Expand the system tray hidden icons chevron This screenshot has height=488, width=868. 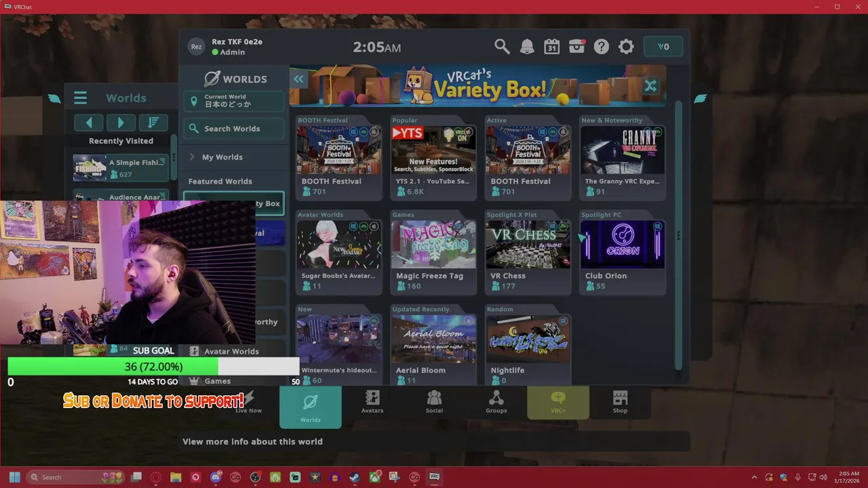click(x=755, y=477)
